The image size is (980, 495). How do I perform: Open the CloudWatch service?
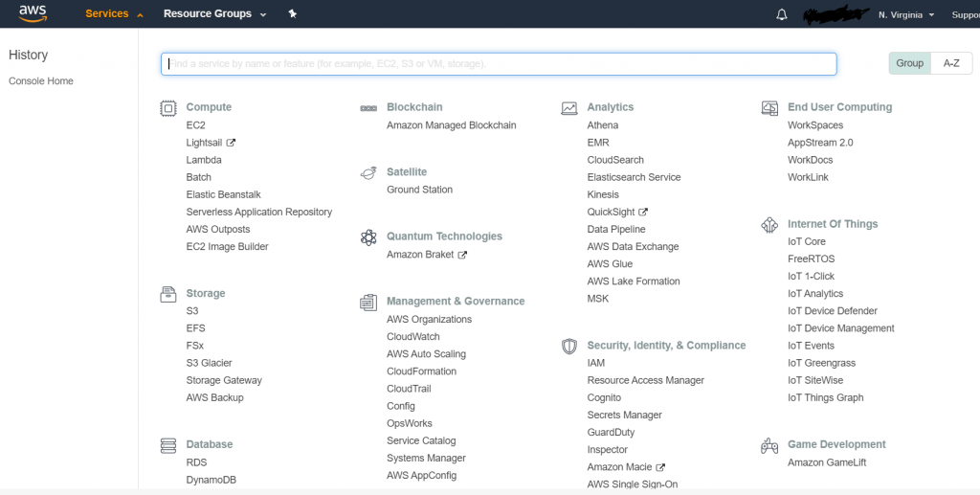click(x=412, y=337)
